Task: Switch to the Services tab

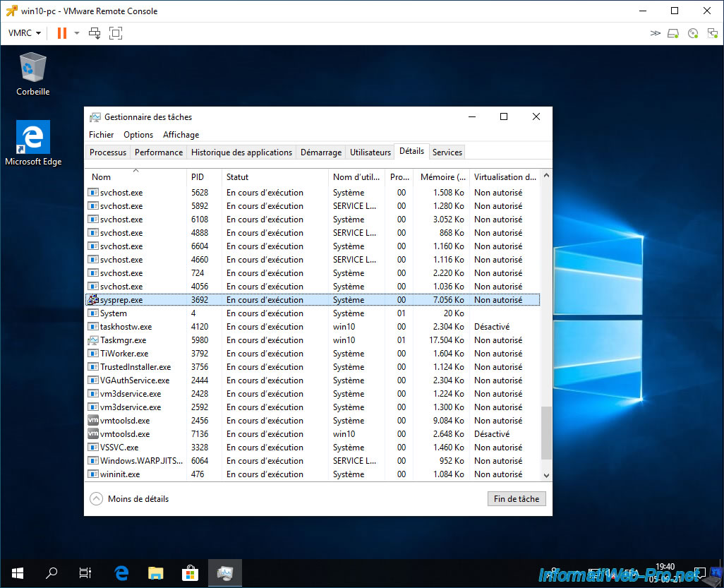Action: tap(447, 152)
